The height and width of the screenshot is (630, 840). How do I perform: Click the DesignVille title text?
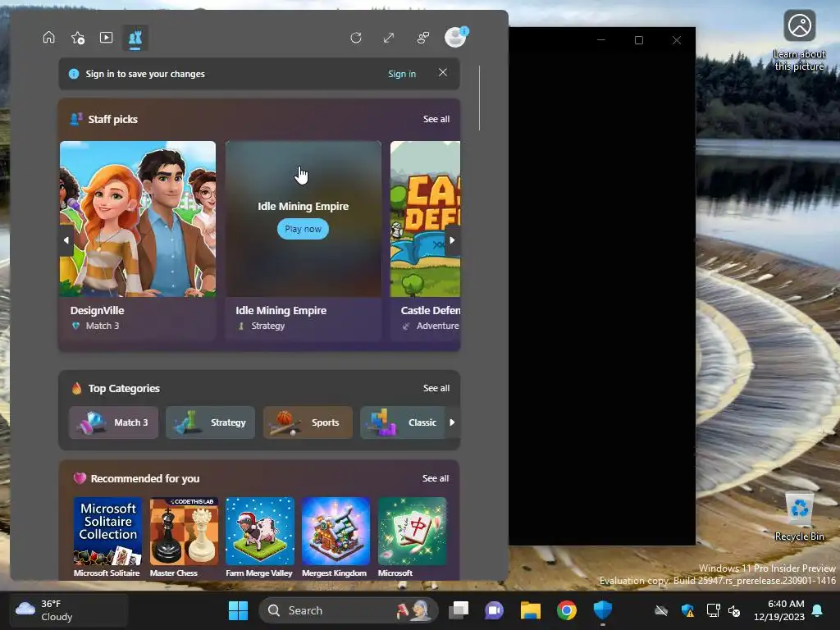(x=97, y=310)
